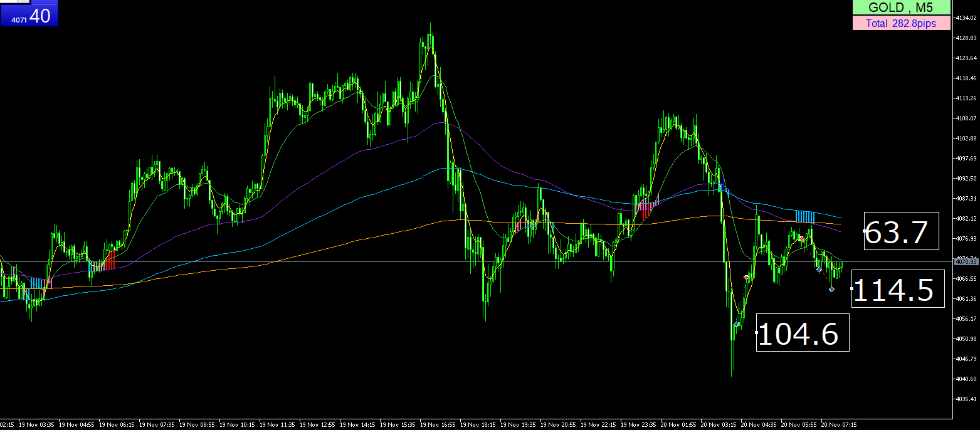Click price axis label 4035.41
980x430 pixels.
(x=967, y=399)
